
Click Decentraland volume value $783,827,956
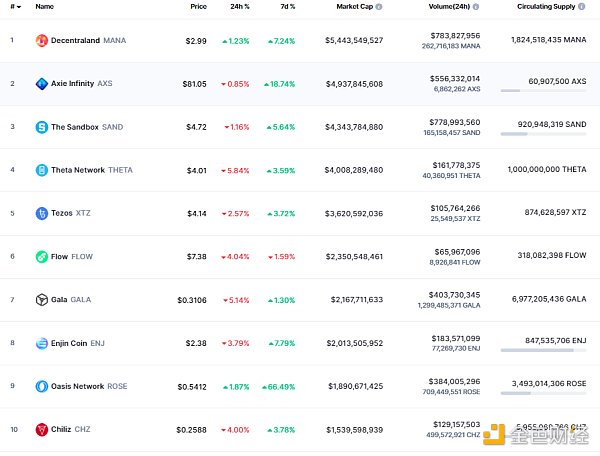(x=450, y=35)
